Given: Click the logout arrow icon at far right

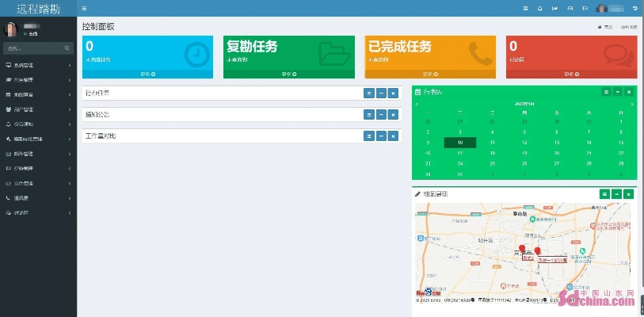Looking at the screenshot, I should coord(635,8).
